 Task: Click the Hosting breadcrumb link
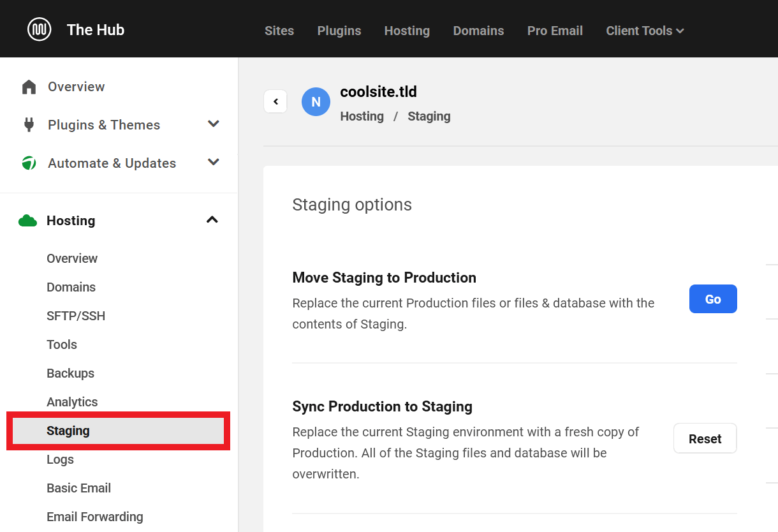(362, 116)
